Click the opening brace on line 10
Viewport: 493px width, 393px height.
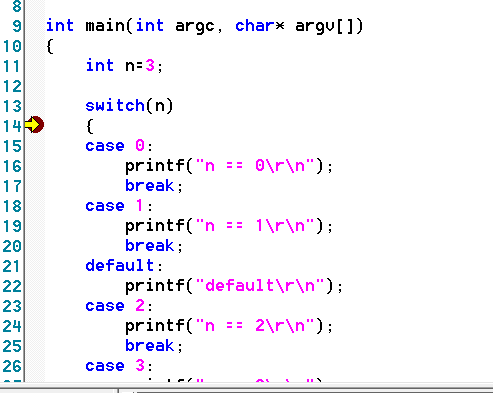tap(50, 46)
